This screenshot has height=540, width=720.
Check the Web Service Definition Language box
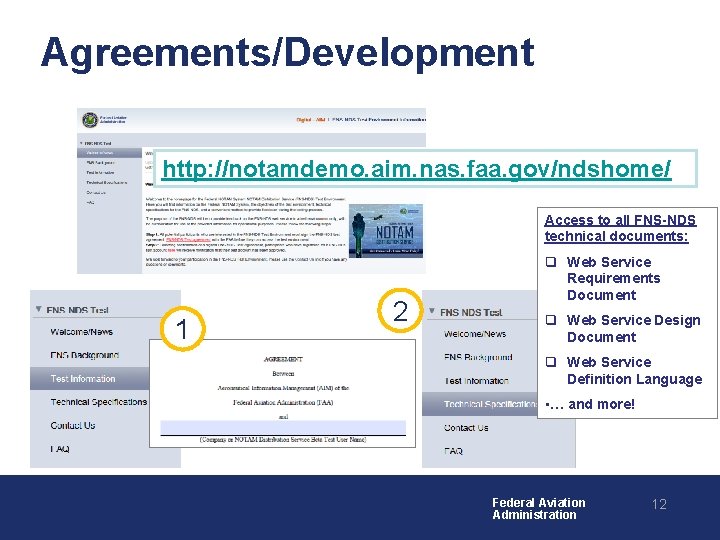[551, 362]
